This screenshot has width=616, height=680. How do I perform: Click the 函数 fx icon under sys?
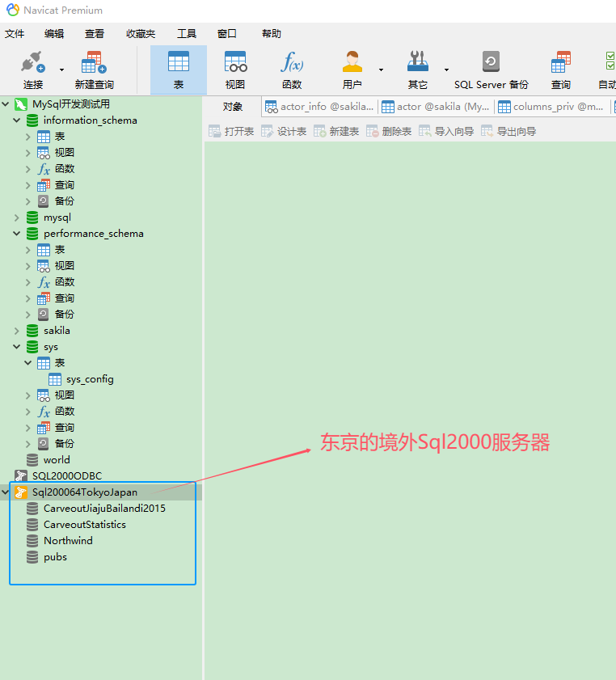click(x=44, y=412)
